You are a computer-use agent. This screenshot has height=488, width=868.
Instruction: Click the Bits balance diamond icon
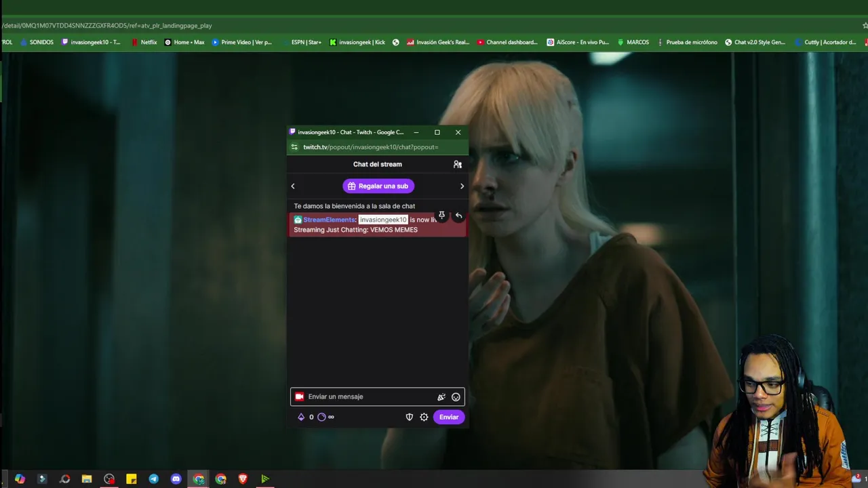click(301, 417)
